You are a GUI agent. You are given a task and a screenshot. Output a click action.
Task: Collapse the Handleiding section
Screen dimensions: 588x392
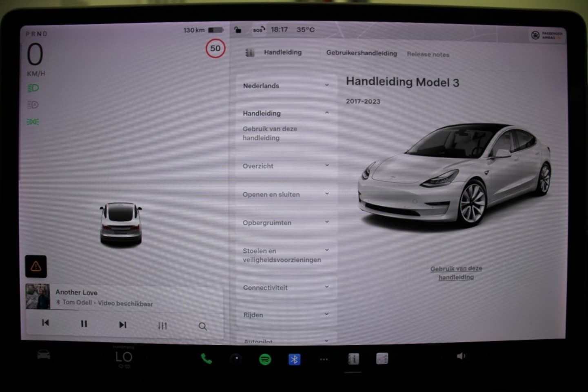286,113
